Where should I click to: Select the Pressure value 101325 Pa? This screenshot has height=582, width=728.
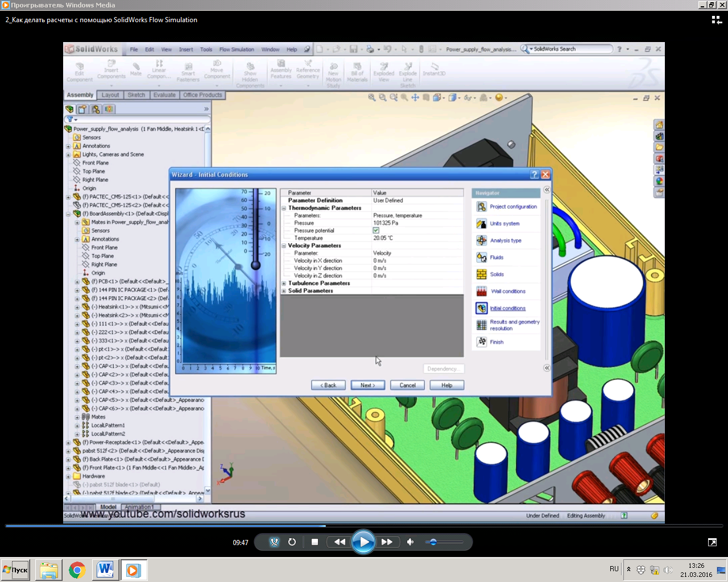417,223
